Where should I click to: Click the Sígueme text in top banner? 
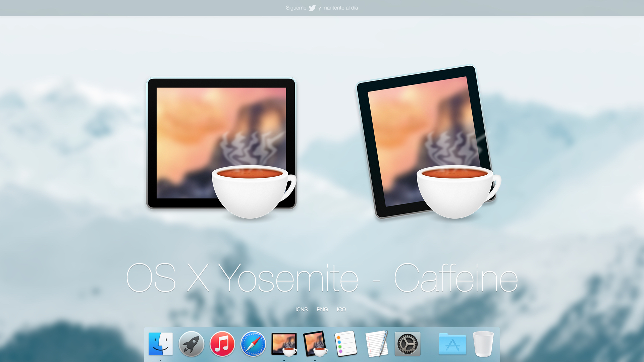[x=296, y=8]
